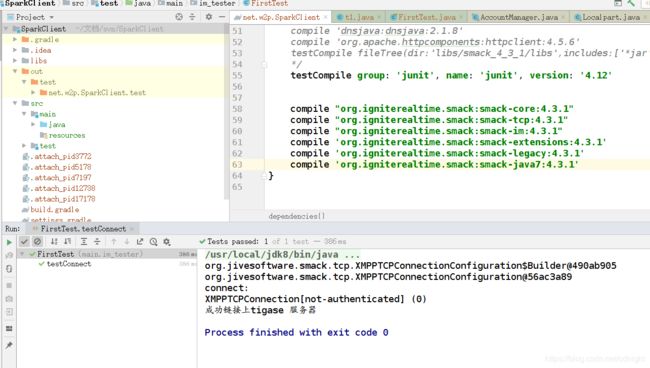Stop the running process icon
Screen dimensions: 650x368
(9, 286)
